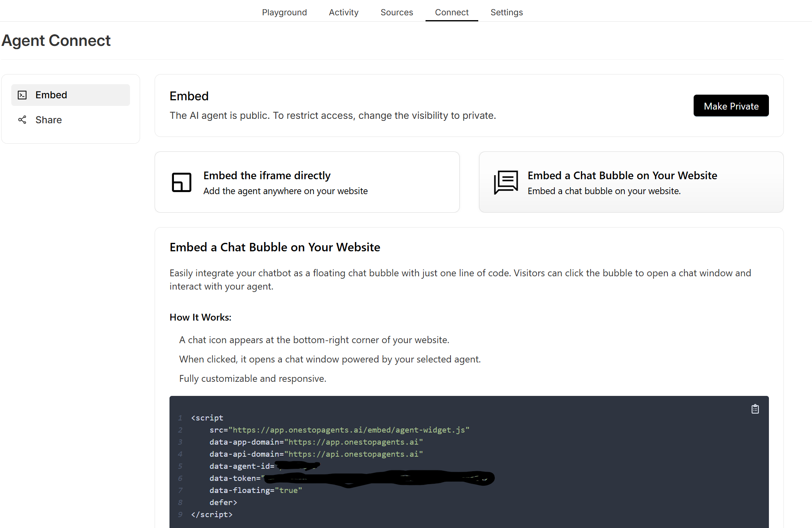812x528 pixels.
Task: Click the speech lines icon next to 'Embed a Chat Bubble'
Action: click(x=506, y=182)
